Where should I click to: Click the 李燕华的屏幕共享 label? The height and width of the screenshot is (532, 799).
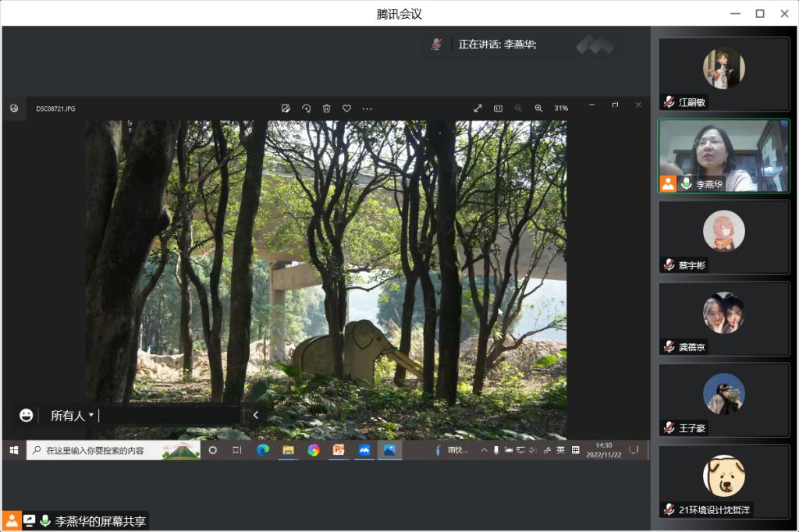(100, 521)
